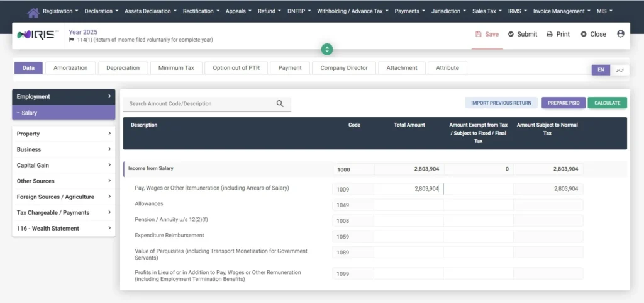Click Exempt amount field for code 1009

tap(479, 189)
